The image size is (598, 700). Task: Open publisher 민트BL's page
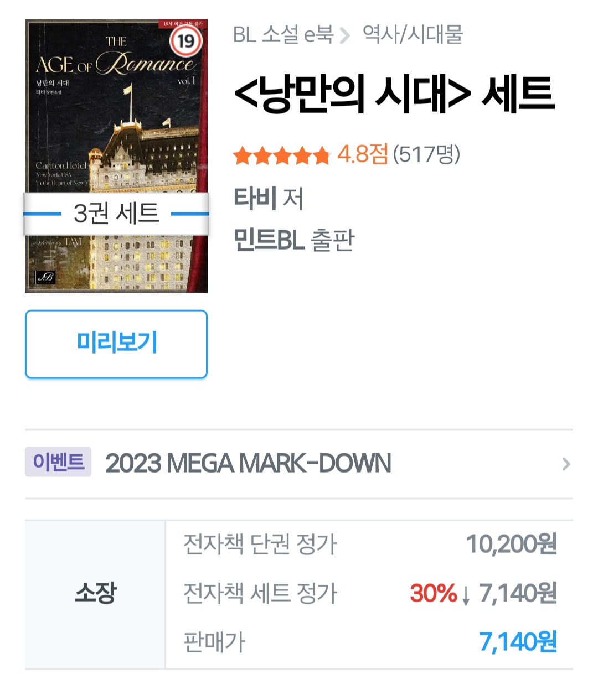click(x=269, y=240)
